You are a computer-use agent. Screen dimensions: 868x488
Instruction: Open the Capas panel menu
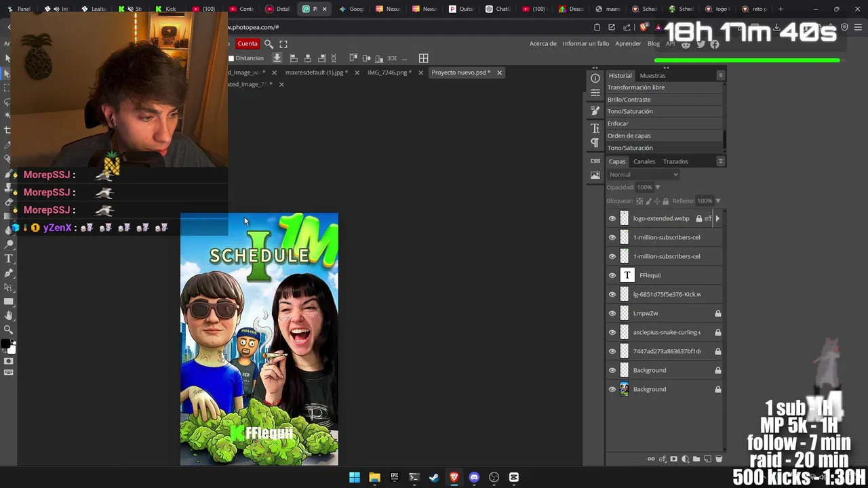[x=720, y=161]
